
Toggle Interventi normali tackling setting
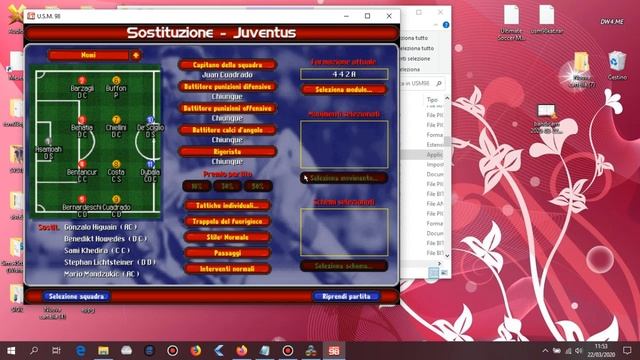point(227,269)
